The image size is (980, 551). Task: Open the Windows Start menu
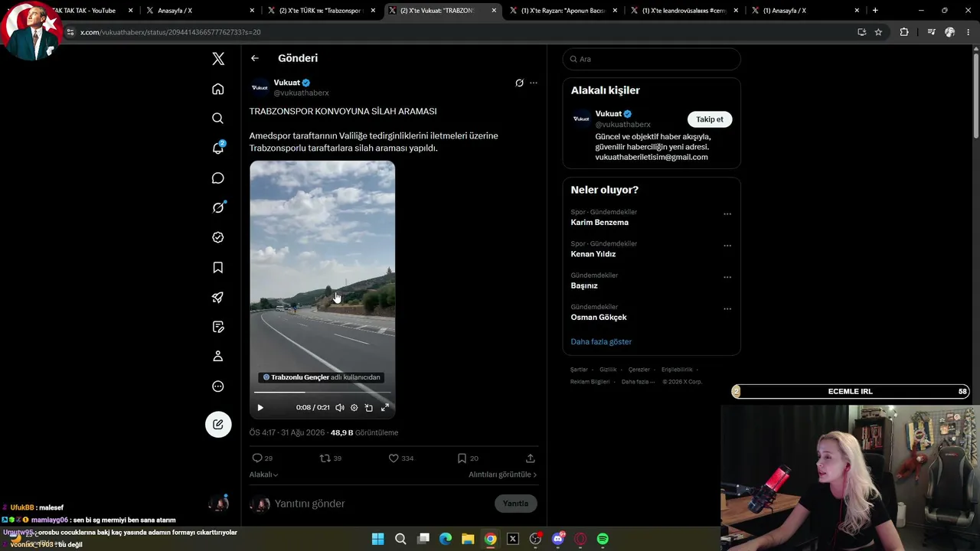377,539
